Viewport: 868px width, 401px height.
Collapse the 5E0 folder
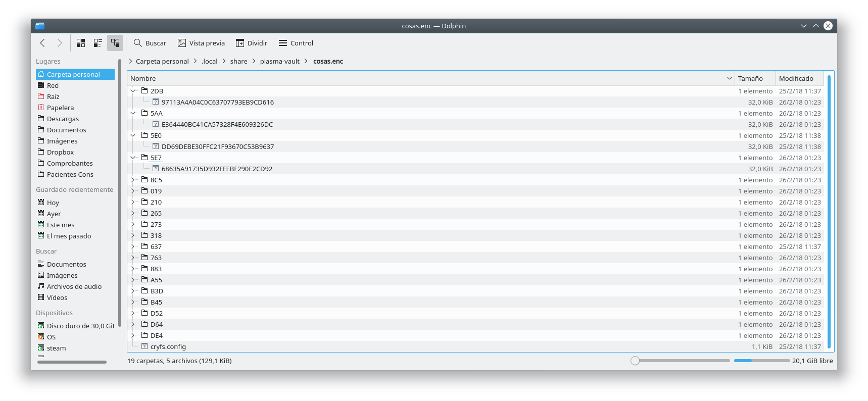(x=133, y=135)
